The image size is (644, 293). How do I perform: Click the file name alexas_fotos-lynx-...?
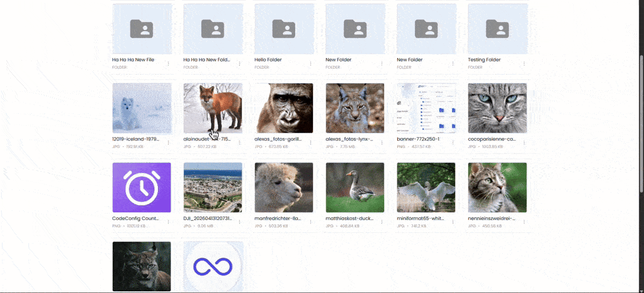(x=349, y=139)
